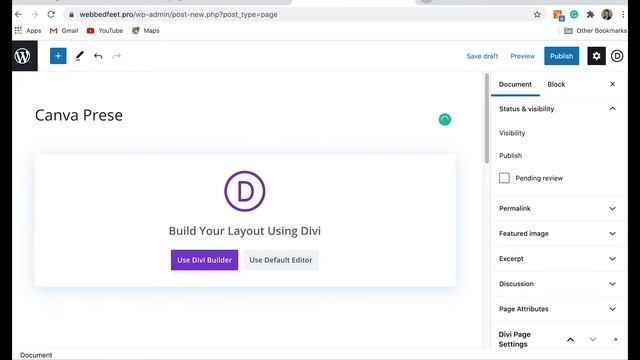Screen dimensions: 640x360
Task: Click the orange extension icon in the toolbar
Action: point(558,15)
